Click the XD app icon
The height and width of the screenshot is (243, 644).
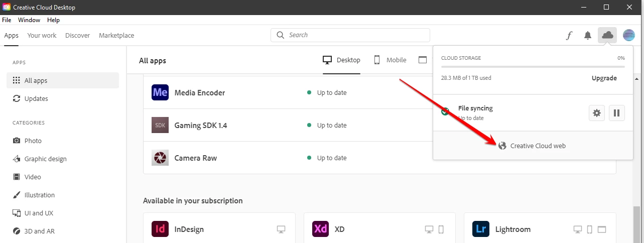click(320, 229)
